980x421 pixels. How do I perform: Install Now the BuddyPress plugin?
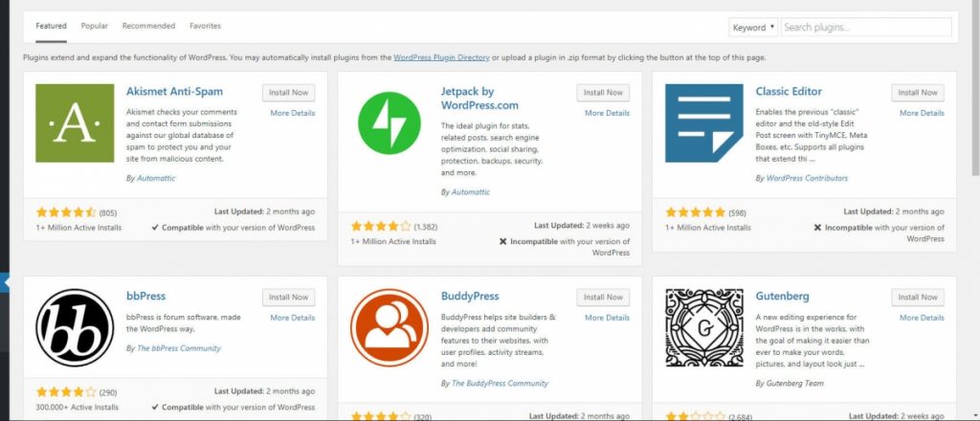coord(603,298)
